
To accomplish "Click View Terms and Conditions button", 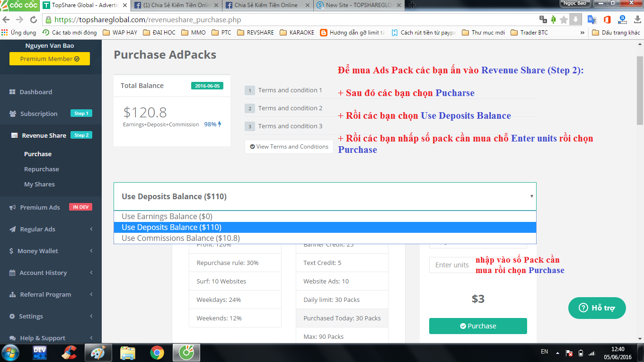I will pyautogui.click(x=289, y=147).
